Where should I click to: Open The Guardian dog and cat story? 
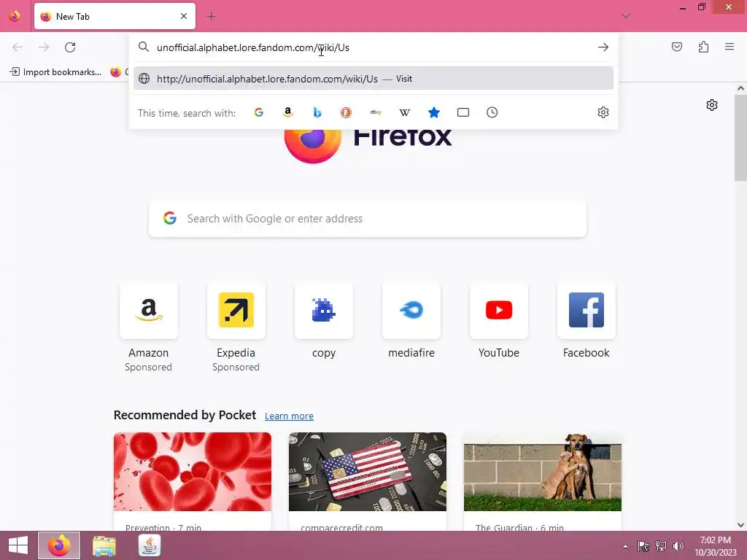click(x=543, y=481)
